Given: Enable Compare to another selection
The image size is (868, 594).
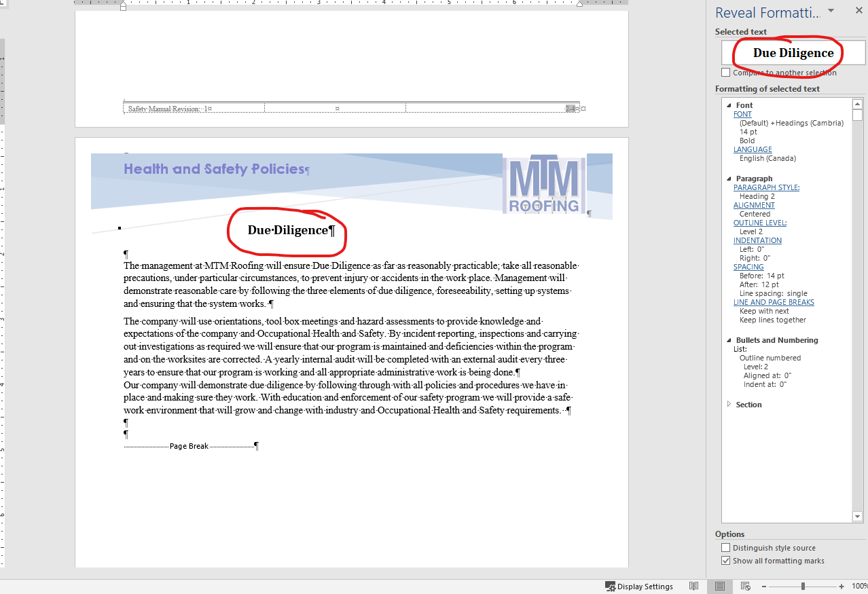Looking at the screenshot, I should tap(726, 73).
